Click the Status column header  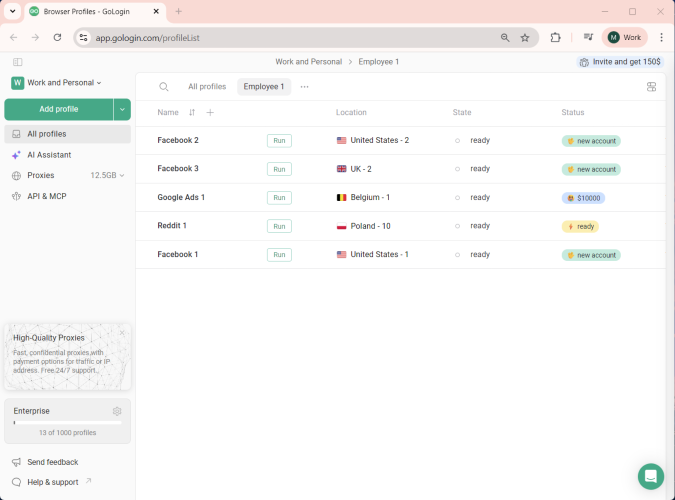click(573, 112)
